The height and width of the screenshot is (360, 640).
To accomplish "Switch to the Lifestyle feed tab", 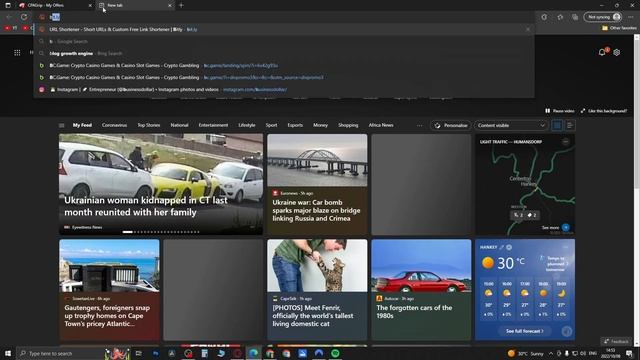I will 247,125.
